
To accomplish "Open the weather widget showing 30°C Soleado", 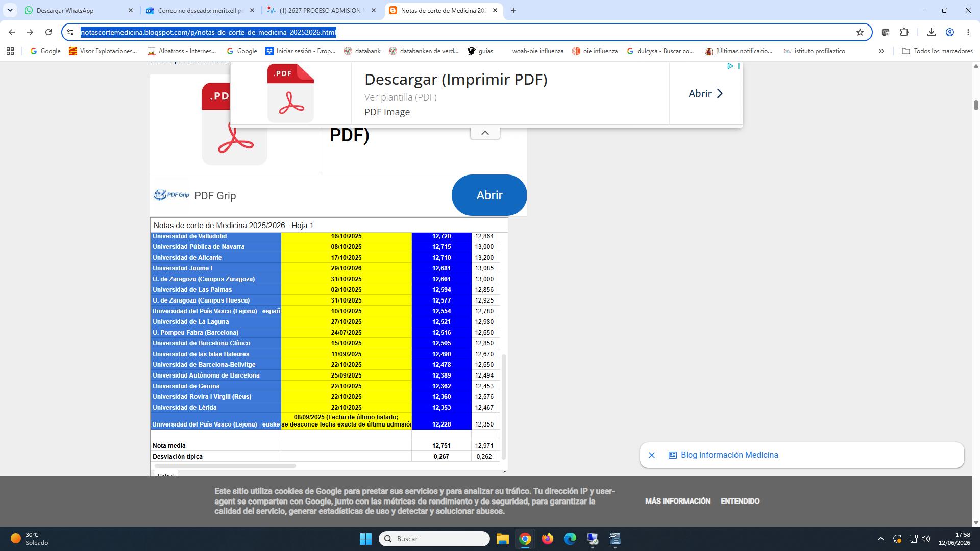I will pos(31,539).
